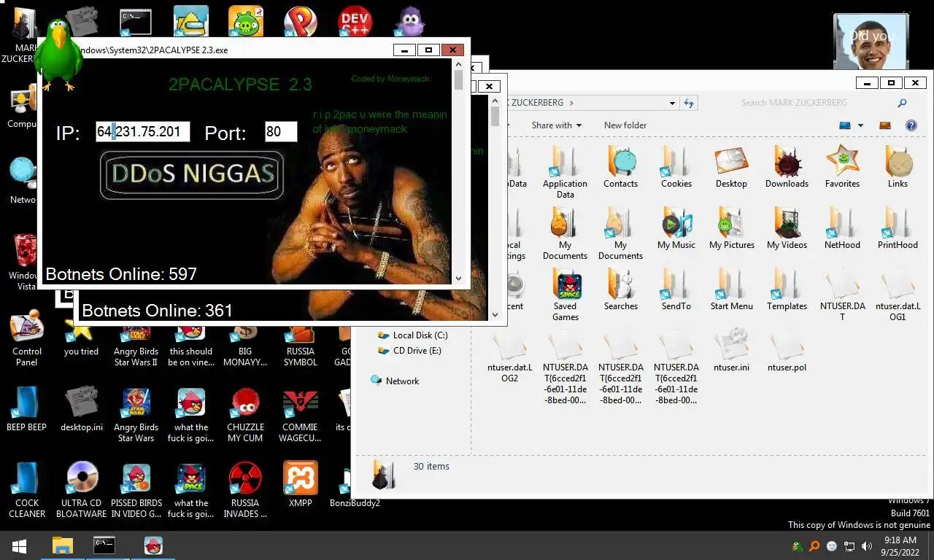The height and width of the screenshot is (560, 934).
Task: Click Command Prompt on the taskbar
Action: [x=104, y=545]
